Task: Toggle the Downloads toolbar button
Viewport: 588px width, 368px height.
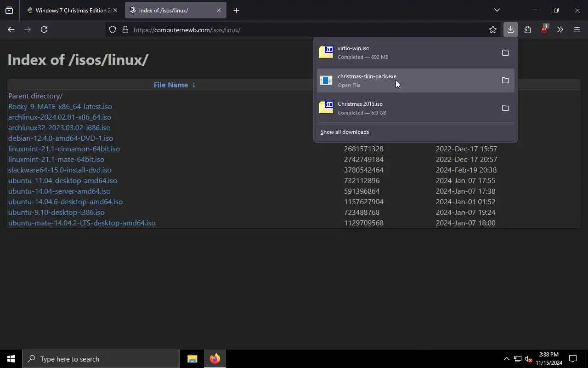Action: click(x=510, y=29)
